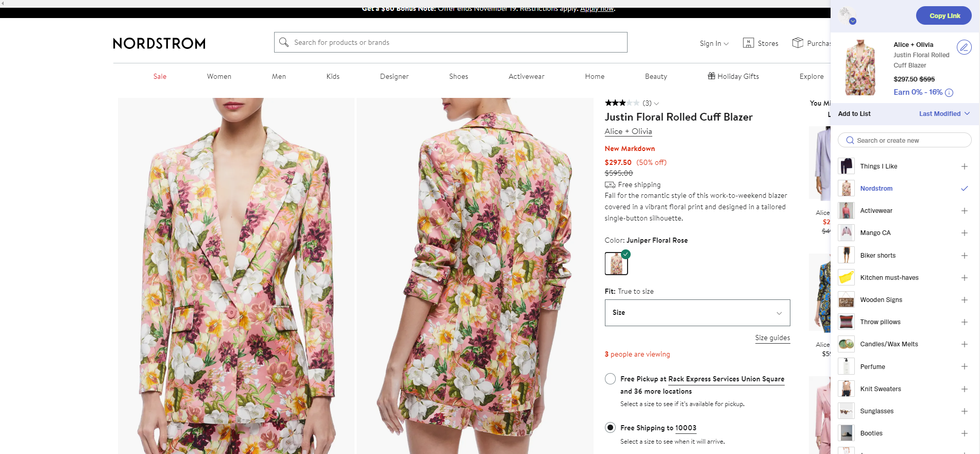Add item to Activewear list
This screenshot has width=980, height=454.
coord(964,211)
